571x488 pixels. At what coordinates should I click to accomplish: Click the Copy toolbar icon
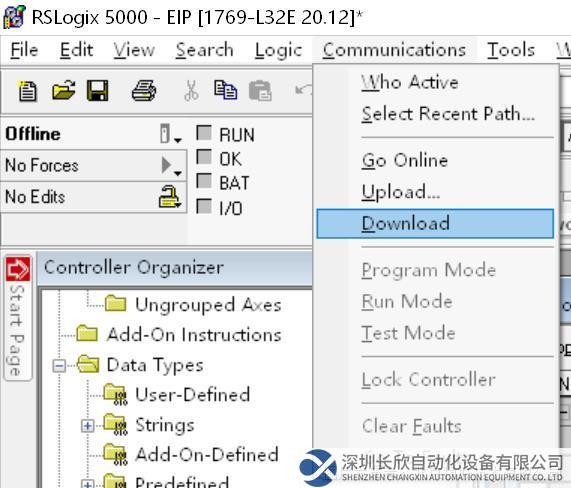[225, 91]
